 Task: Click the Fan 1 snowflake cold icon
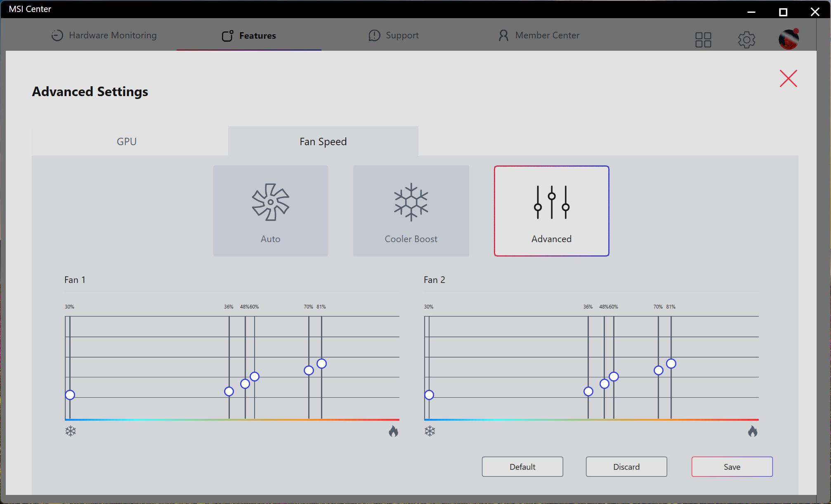coord(71,431)
